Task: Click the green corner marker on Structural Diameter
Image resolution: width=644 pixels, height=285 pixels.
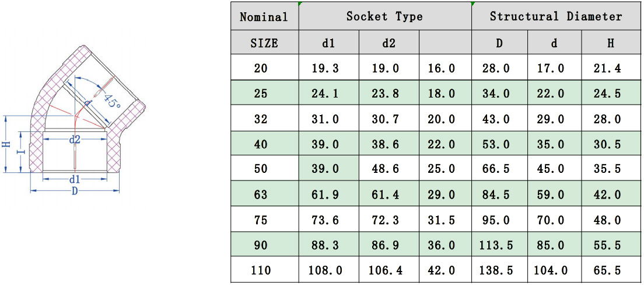Action: [473, 5]
